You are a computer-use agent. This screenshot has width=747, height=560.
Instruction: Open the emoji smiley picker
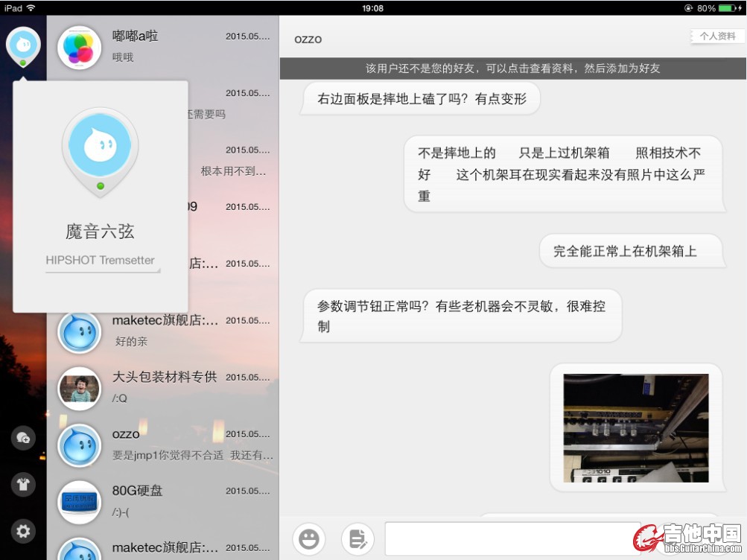pyautogui.click(x=309, y=539)
